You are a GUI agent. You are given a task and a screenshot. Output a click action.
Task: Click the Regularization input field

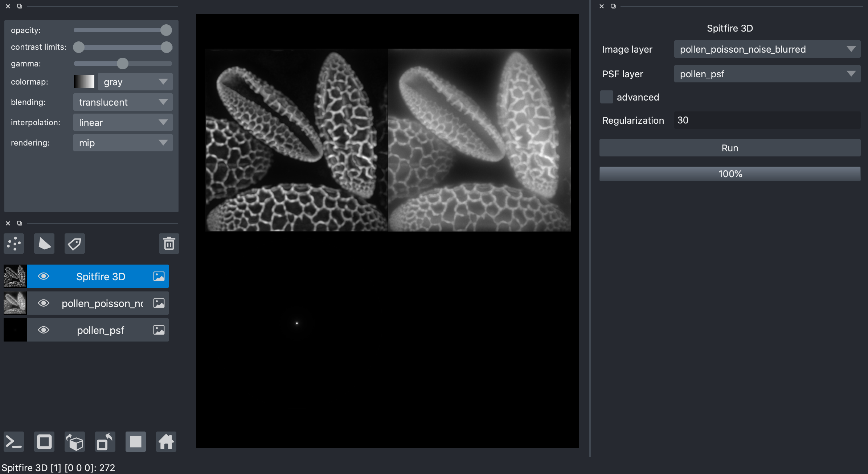[767, 120]
